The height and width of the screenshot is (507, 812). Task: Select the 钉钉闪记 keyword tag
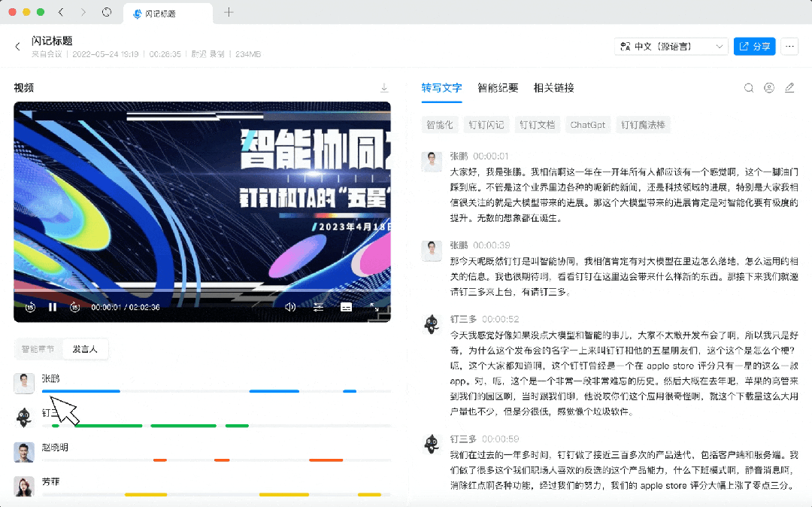486,125
